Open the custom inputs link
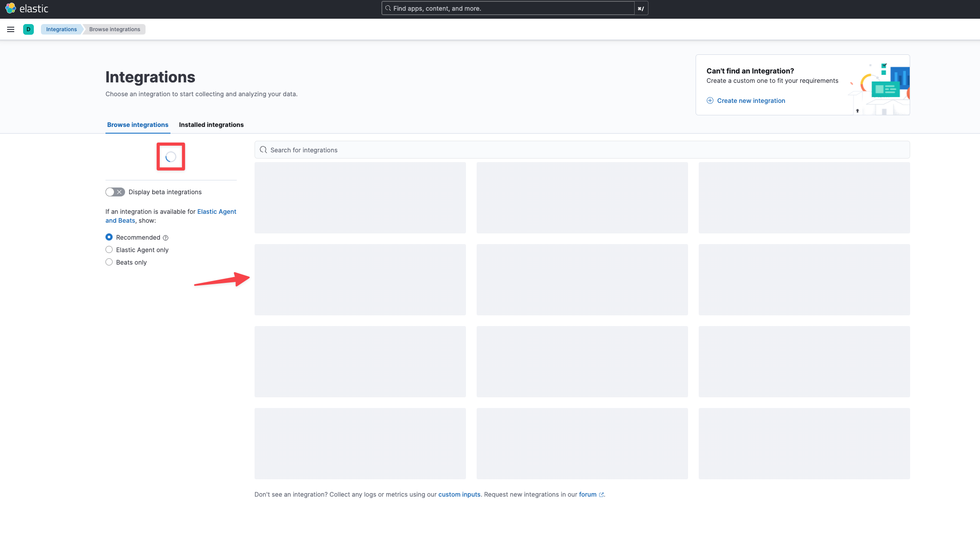 [x=459, y=494]
